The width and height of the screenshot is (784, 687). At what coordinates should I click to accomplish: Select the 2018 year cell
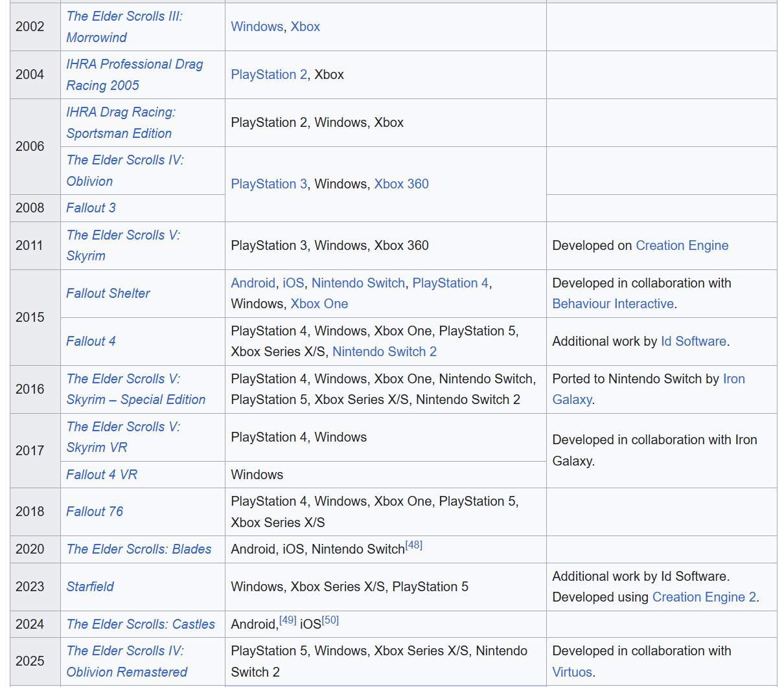coord(35,512)
